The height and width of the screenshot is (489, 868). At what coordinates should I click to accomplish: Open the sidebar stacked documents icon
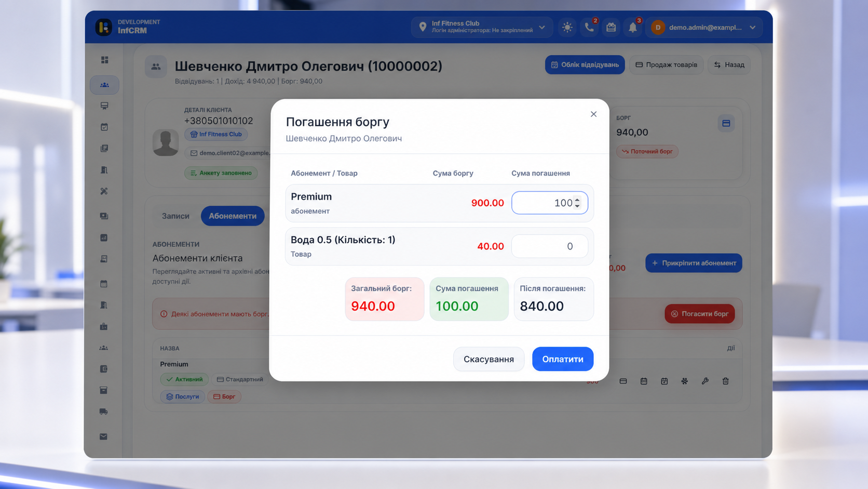pyautogui.click(x=104, y=149)
